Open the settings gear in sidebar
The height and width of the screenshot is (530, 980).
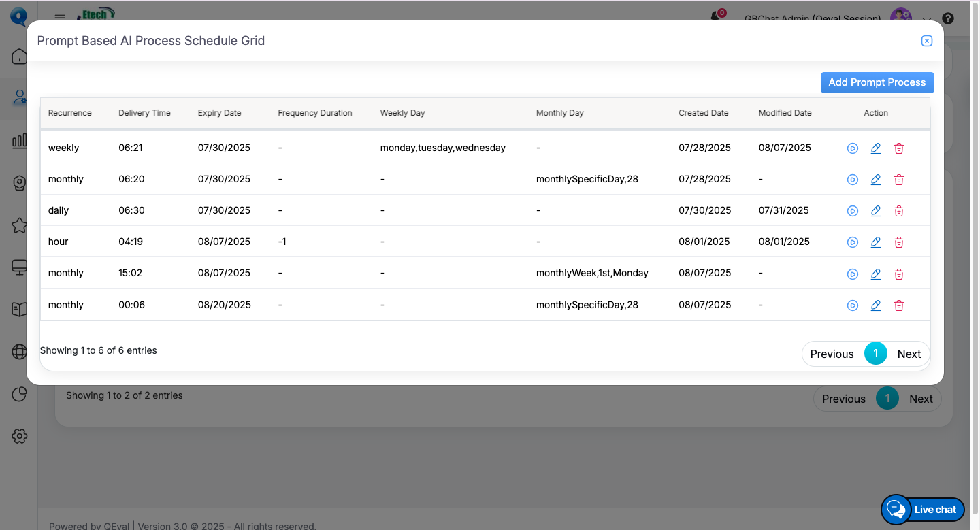[x=19, y=436]
